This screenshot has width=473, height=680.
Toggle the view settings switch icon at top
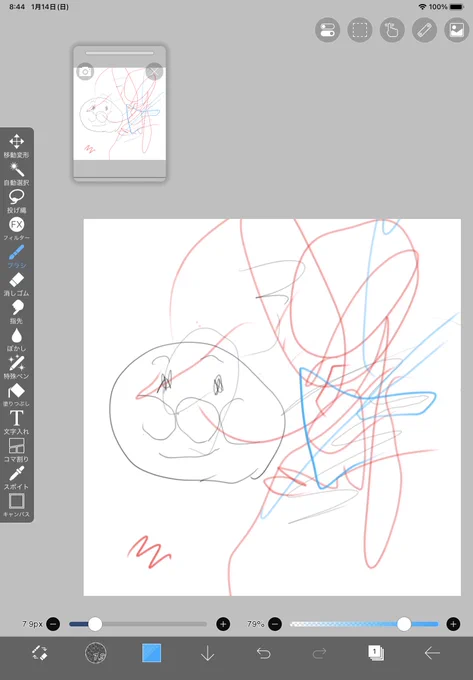coord(327,30)
